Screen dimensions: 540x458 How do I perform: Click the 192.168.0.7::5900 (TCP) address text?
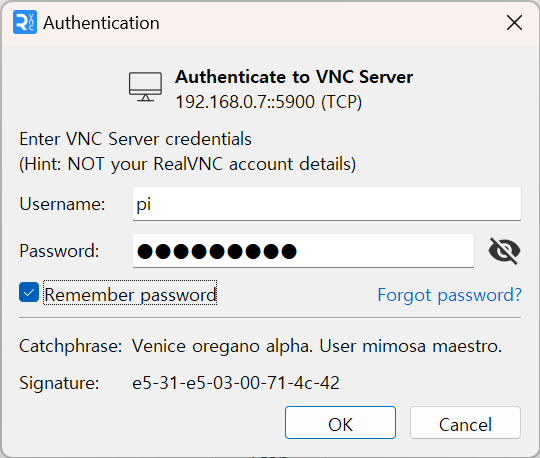tap(269, 102)
